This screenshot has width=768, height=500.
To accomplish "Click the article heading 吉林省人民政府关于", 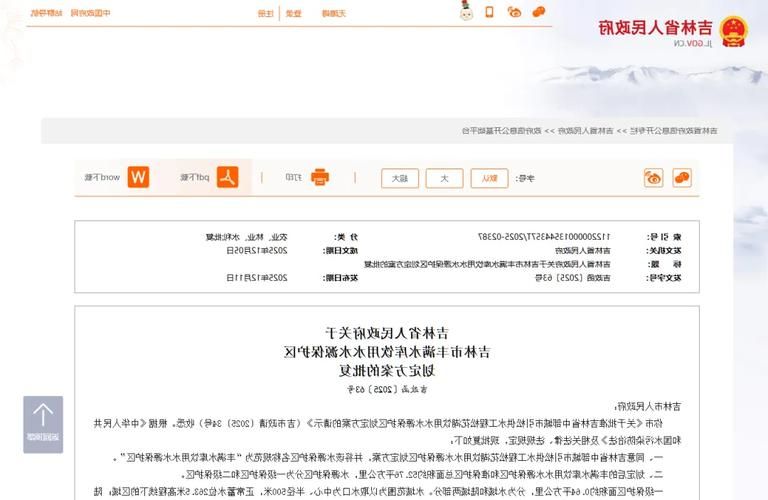I will coord(386,334).
